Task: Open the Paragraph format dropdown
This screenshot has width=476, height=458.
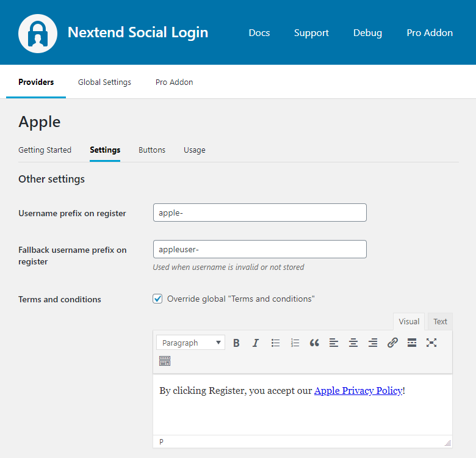Action: click(190, 343)
